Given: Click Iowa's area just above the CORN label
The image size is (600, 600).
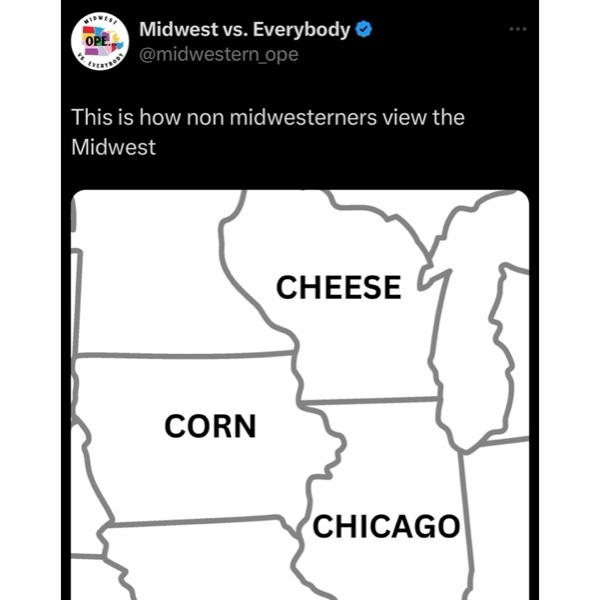Looking at the screenshot, I should (x=190, y=385).
